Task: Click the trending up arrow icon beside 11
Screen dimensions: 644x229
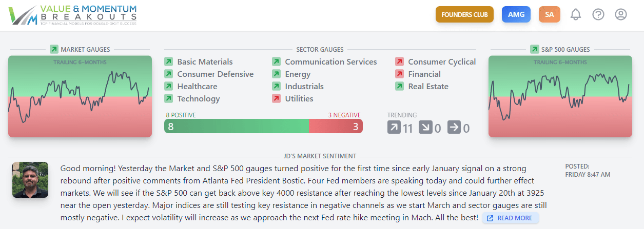Action: click(x=394, y=127)
